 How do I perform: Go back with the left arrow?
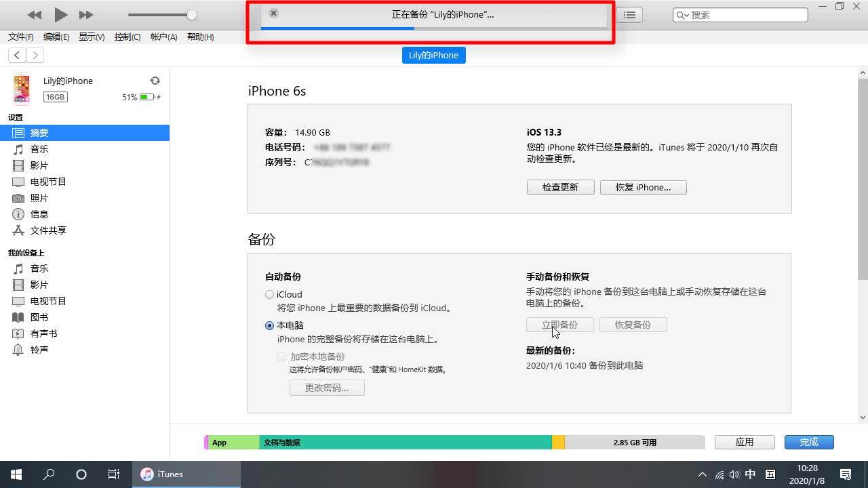17,55
